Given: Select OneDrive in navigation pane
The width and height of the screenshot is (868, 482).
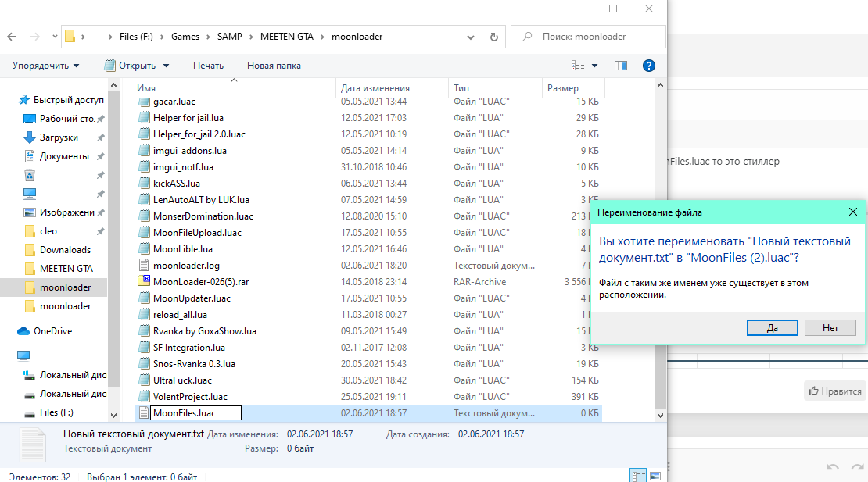Looking at the screenshot, I should coord(45,331).
